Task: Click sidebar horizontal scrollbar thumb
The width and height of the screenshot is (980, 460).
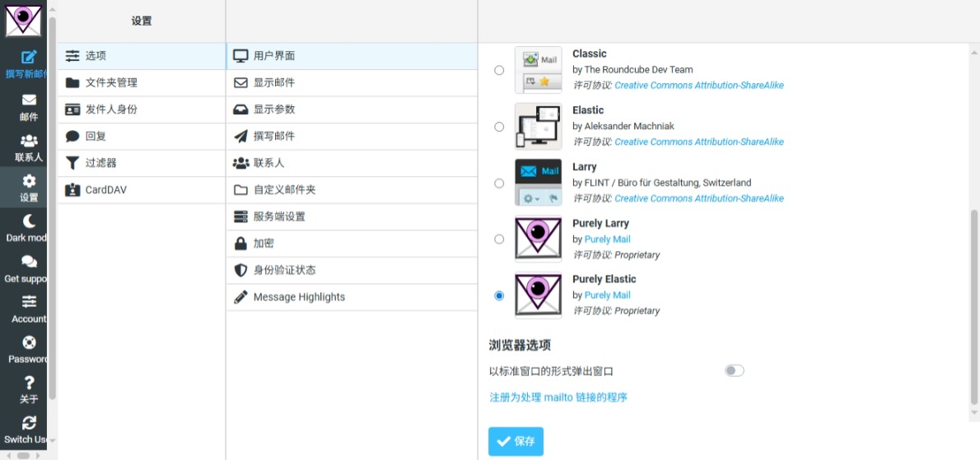Action: [x=23, y=456]
